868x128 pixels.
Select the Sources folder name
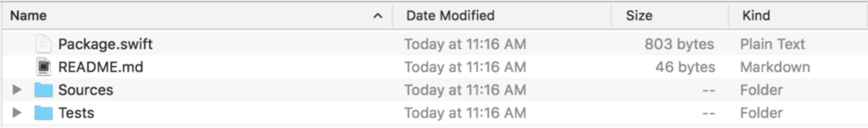pos(86,90)
